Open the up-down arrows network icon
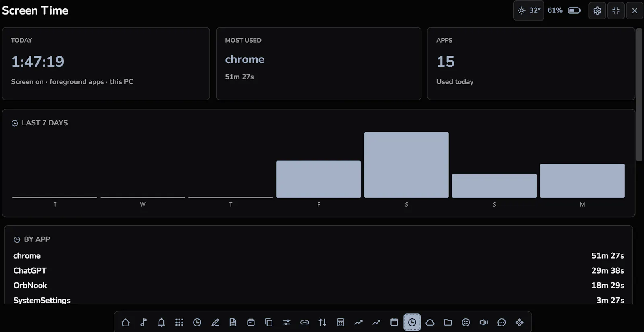The height and width of the screenshot is (332, 644). [x=322, y=322]
